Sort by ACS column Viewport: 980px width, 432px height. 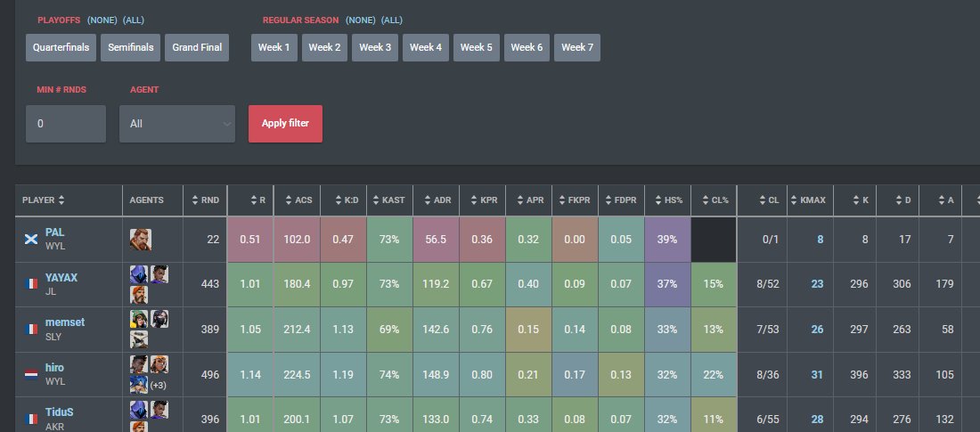297,200
